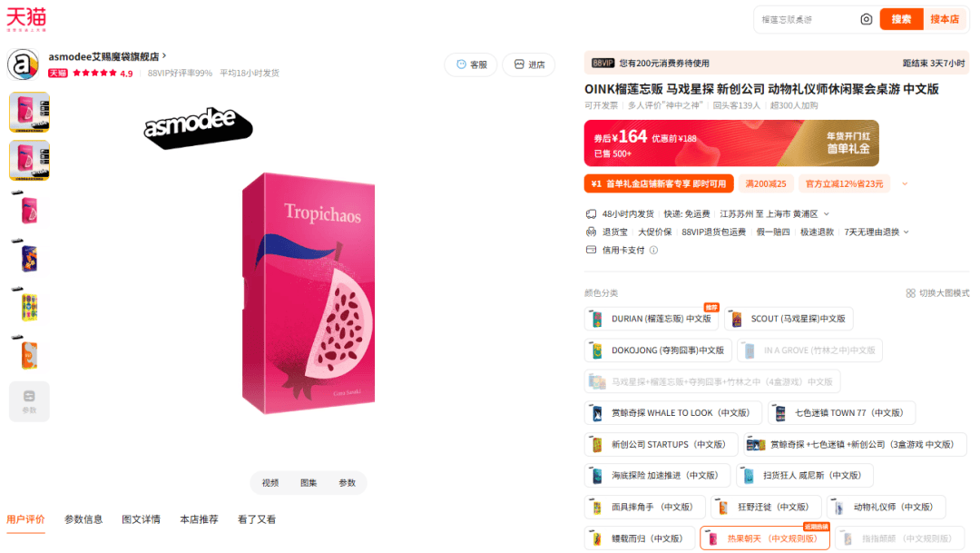
Task: Switch to 切换大图模式 large image mode
Action: (937, 293)
